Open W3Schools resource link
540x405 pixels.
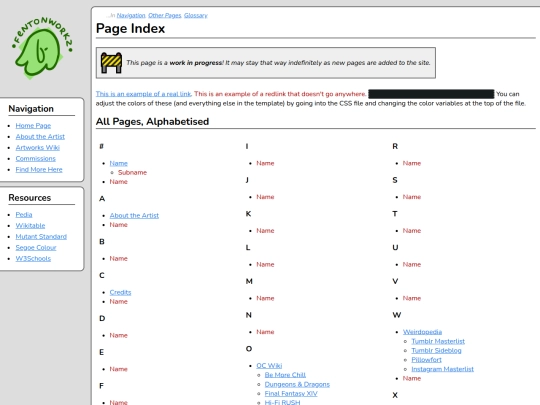click(33, 259)
